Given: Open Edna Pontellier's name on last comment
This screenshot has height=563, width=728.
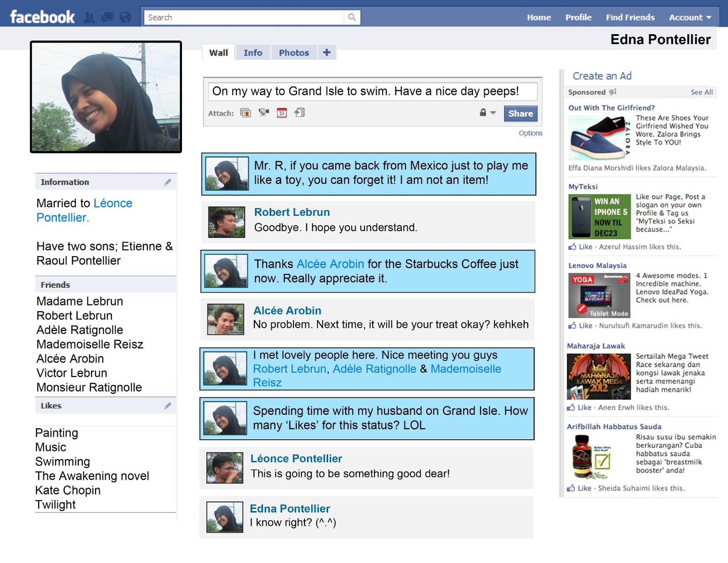Looking at the screenshot, I should (290, 508).
